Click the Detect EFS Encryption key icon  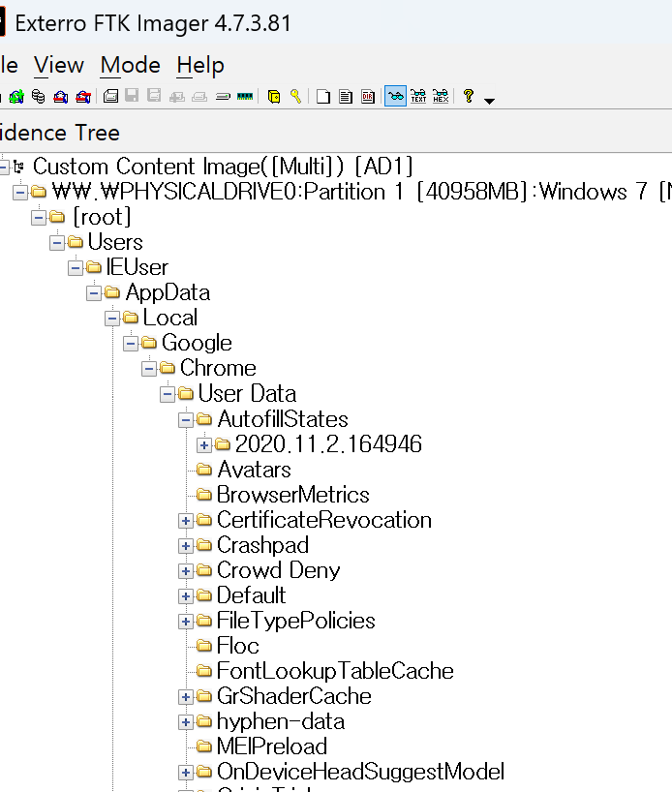296,96
